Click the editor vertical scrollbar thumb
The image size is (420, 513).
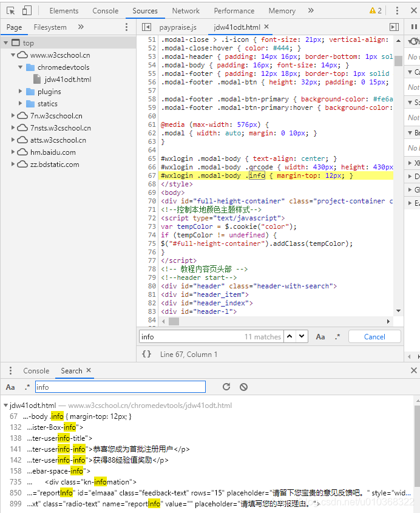[x=398, y=61]
